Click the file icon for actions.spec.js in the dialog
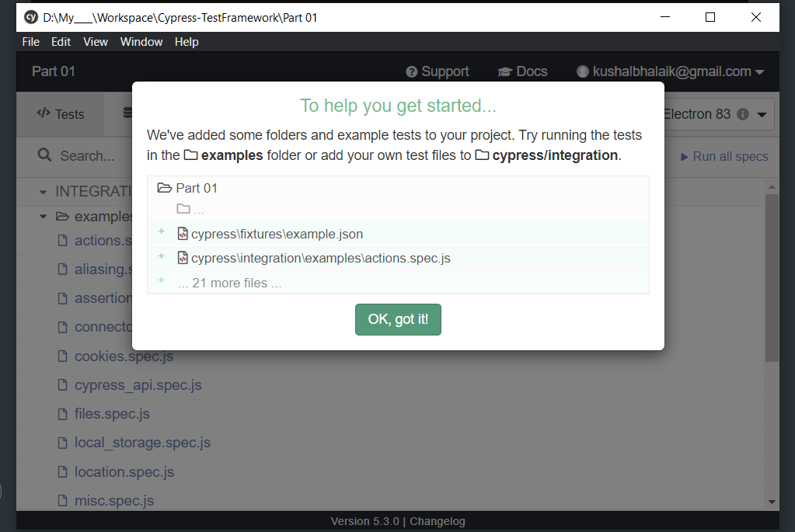 pyautogui.click(x=183, y=258)
